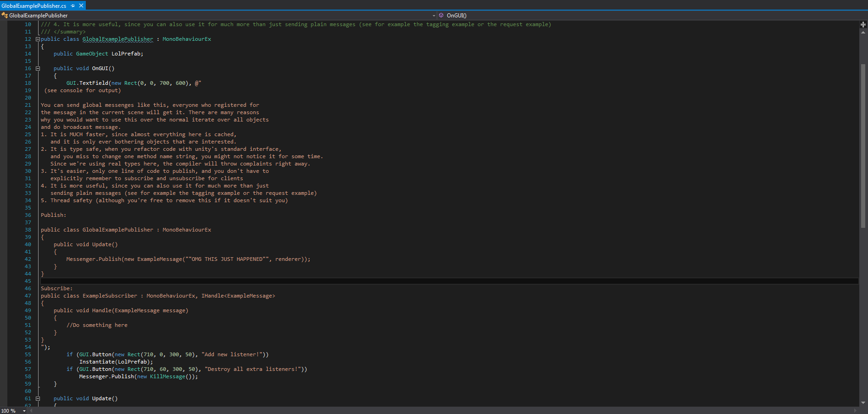Click the text '5. Thread safety' on line 34
The width and height of the screenshot is (868, 414).
pos(67,200)
